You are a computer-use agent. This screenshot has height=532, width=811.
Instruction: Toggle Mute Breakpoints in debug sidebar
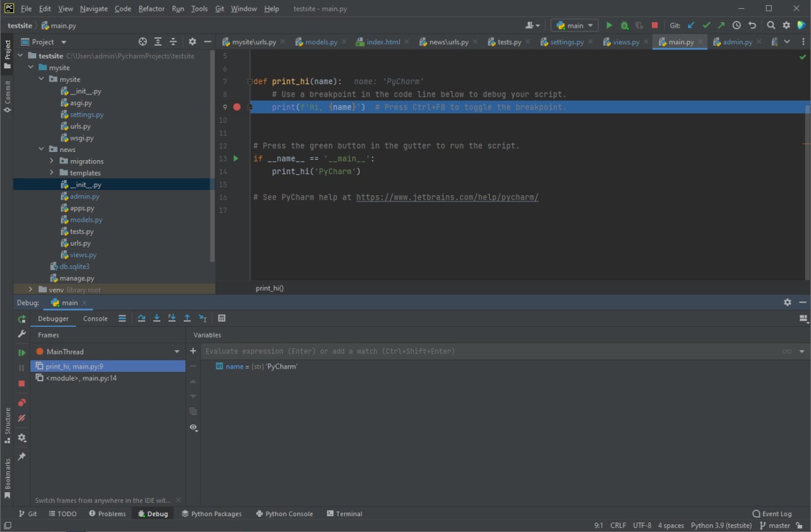(x=22, y=418)
